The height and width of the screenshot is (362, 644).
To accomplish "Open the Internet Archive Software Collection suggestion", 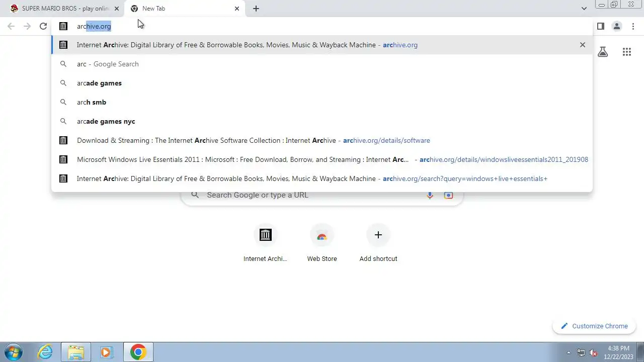I will (x=322, y=140).
